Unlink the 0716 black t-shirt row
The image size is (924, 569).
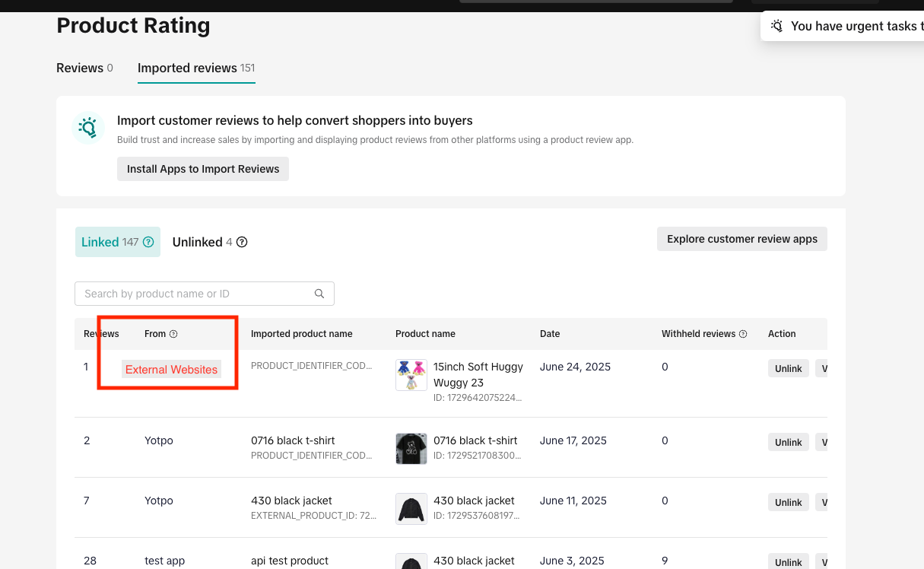[x=788, y=443]
